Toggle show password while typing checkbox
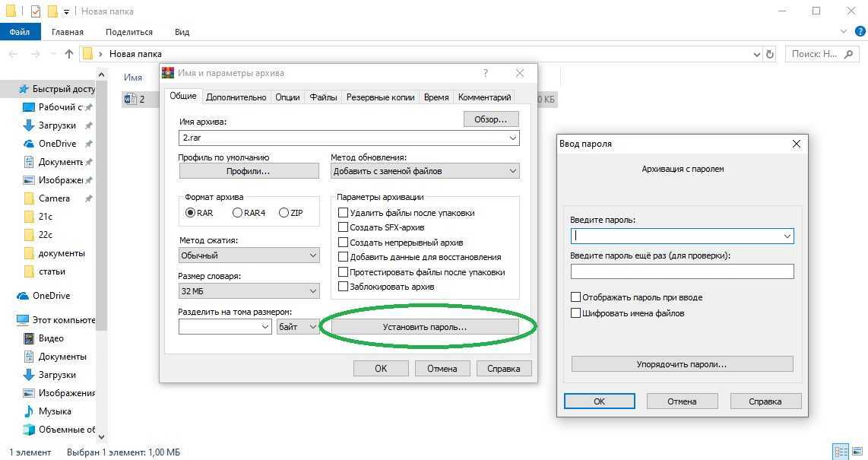The height and width of the screenshot is (460, 868). point(575,297)
